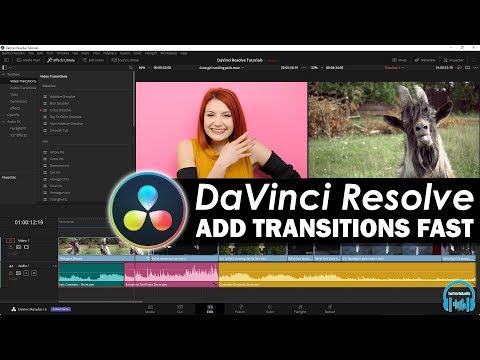
Task: Toggle the Effects Library panel
Action: pyautogui.click(x=61, y=60)
